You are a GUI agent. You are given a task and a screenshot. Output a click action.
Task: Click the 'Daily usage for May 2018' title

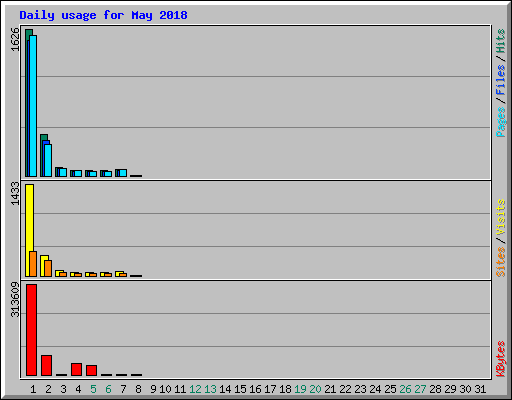click(x=103, y=15)
